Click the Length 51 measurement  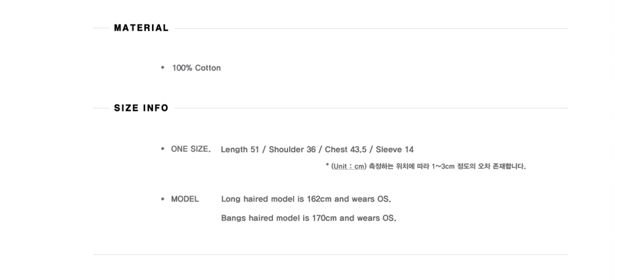point(240,149)
